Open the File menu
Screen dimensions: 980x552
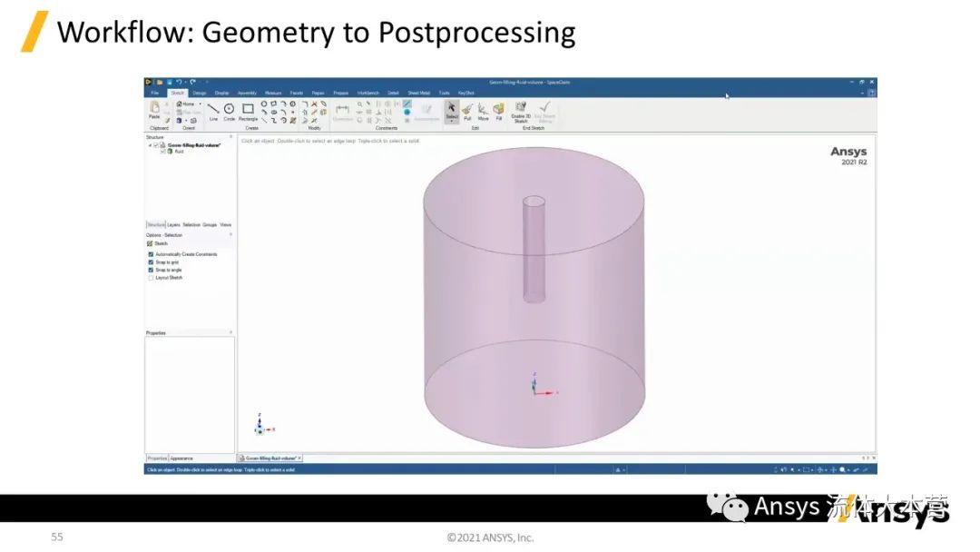tap(155, 93)
